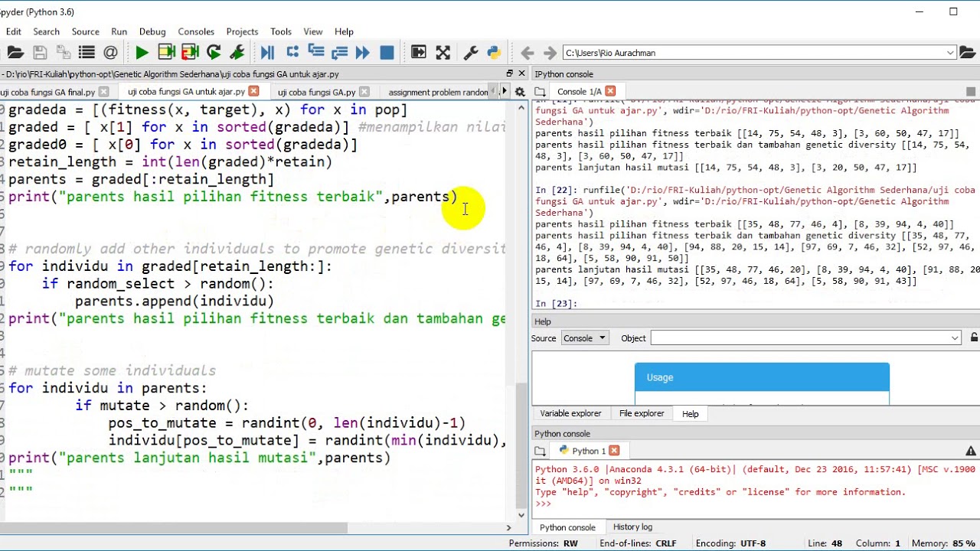Image resolution: width=980 pixels, height=551 pixels.
Task: Close the editor pane X icon
Action: (x=522, y=73)
